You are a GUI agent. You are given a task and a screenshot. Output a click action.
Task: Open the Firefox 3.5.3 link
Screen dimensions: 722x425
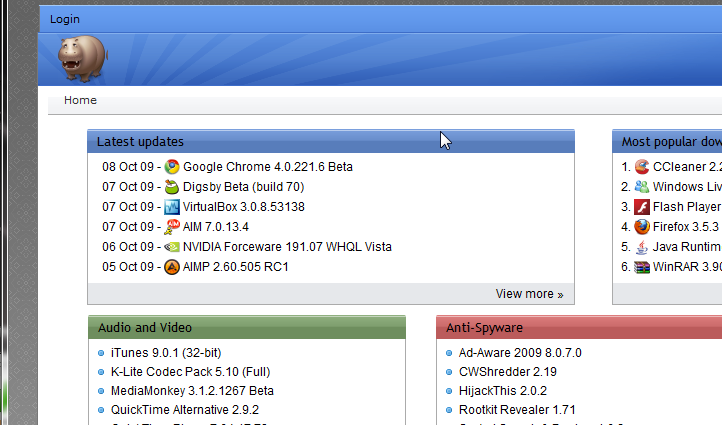tap(686, 227)
